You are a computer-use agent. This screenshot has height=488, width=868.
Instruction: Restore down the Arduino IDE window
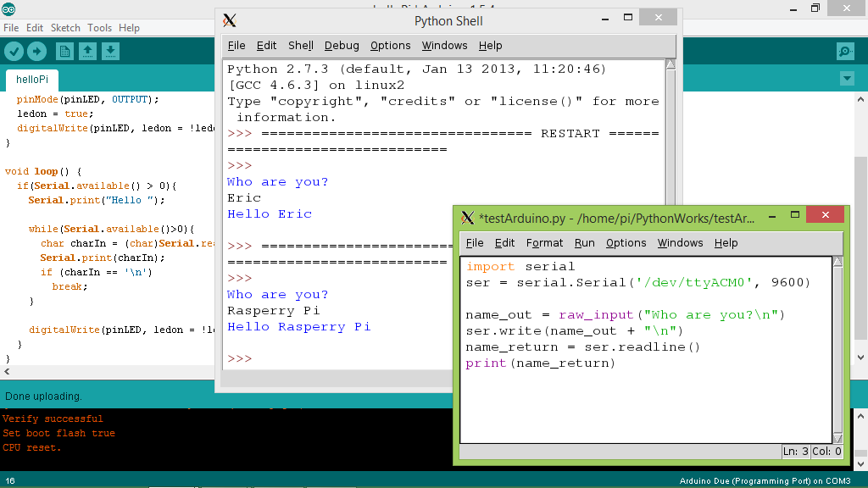coord(815,8)
